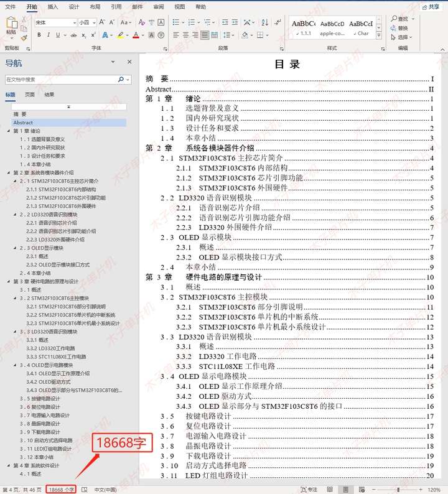Open the Change Case (Aa) dropdown
The height and width of the screenshot is (494, 448).
pyautogui.click(x=126, y=22)
